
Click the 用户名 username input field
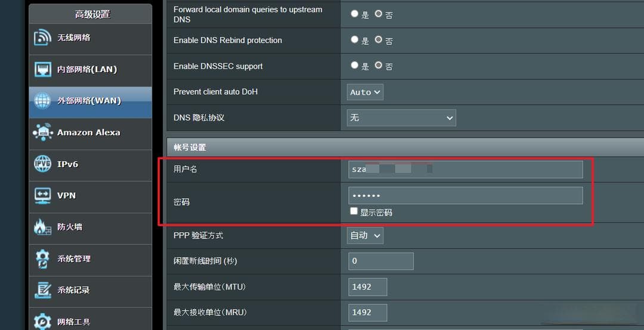[x=465, y=169]
